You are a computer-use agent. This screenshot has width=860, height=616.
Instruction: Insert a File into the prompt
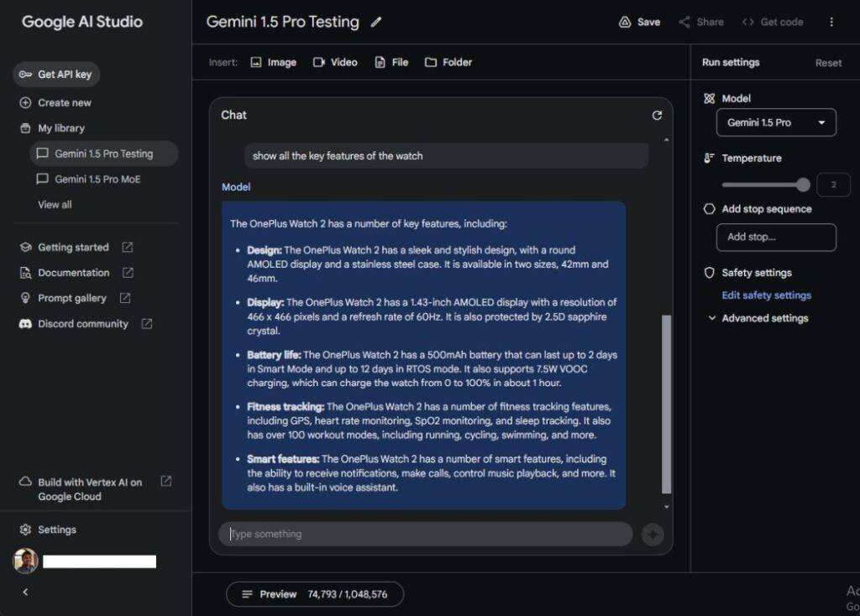(x=391, y=62)
